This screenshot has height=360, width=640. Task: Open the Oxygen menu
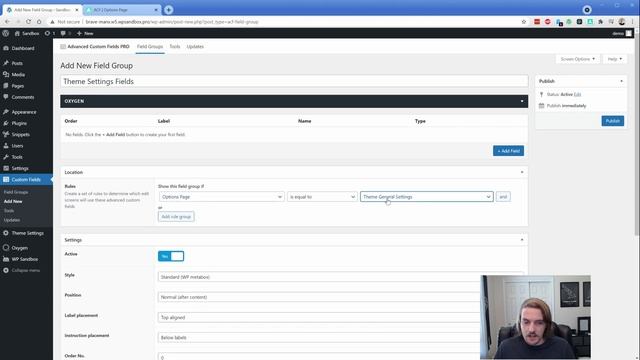point(19,248)
